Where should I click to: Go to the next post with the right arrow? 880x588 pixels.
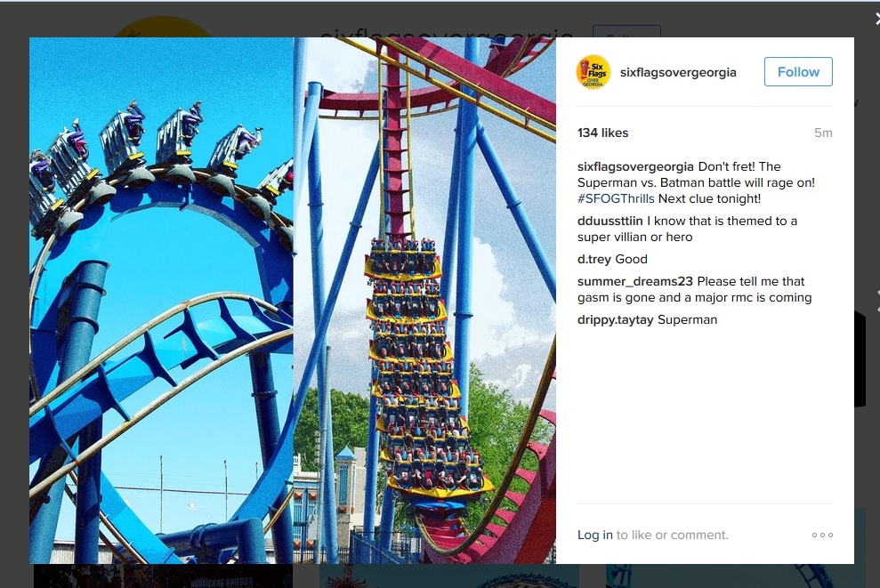pos(877,302)
